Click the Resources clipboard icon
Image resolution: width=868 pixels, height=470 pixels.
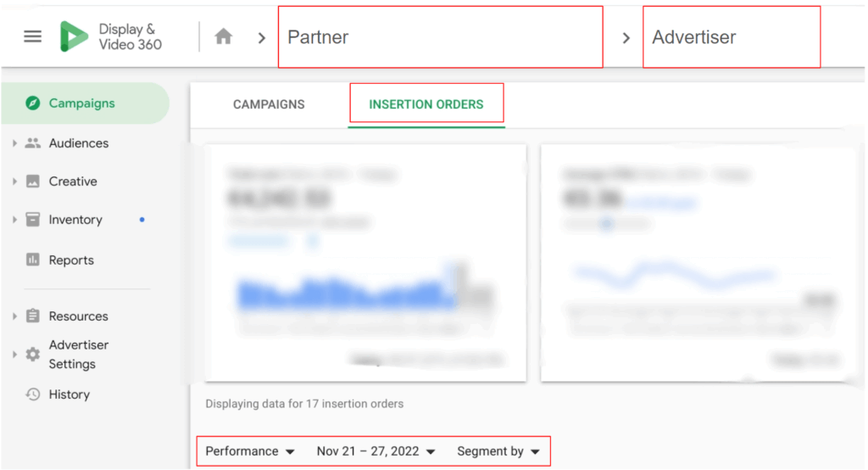tap(33, 316)
